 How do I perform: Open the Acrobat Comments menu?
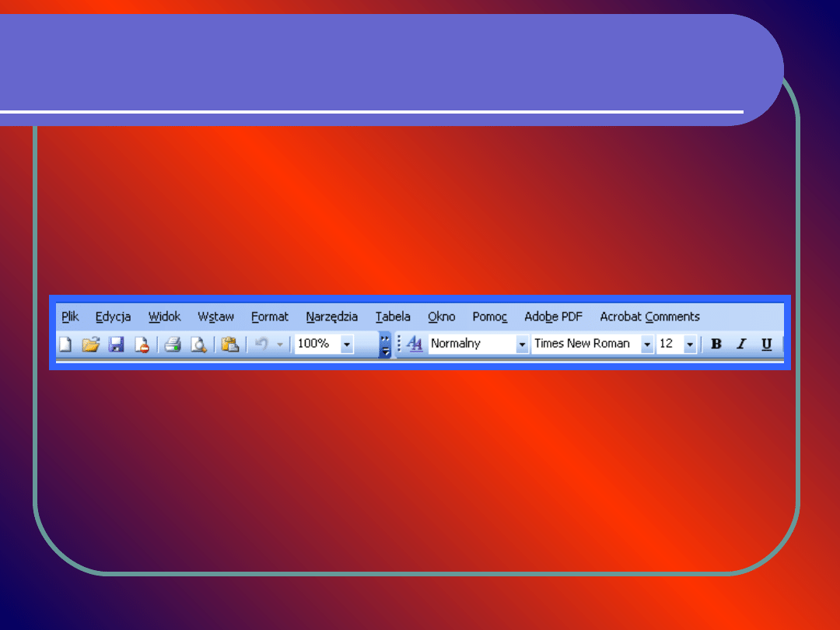tap(649, 317)
